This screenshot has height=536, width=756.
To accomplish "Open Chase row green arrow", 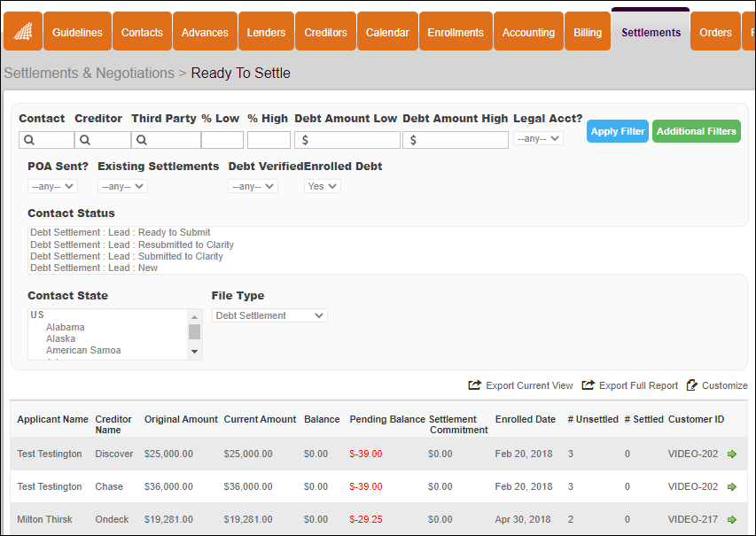I will click(732, 487).
